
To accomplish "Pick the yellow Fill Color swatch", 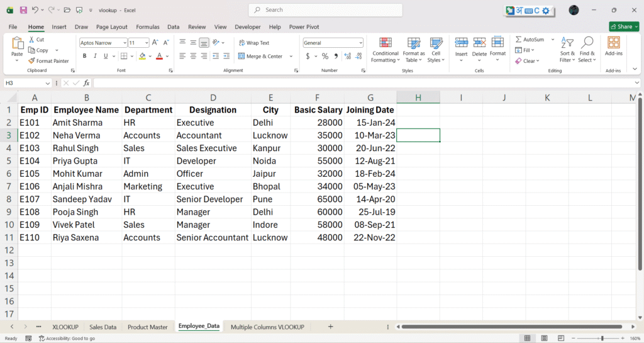I will point(142,56).
